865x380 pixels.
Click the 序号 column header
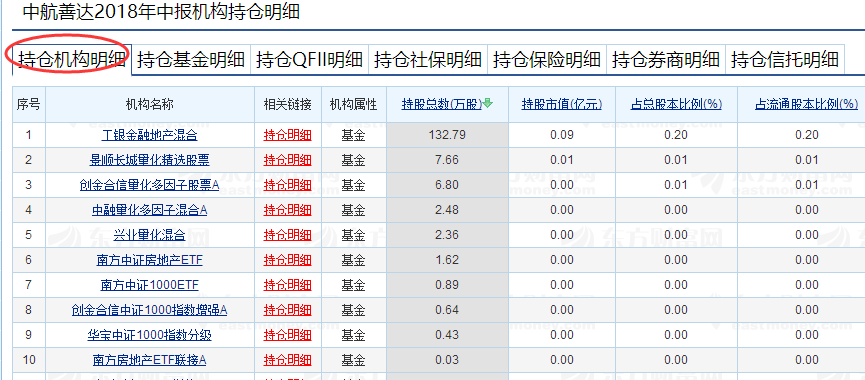point(29,104)
